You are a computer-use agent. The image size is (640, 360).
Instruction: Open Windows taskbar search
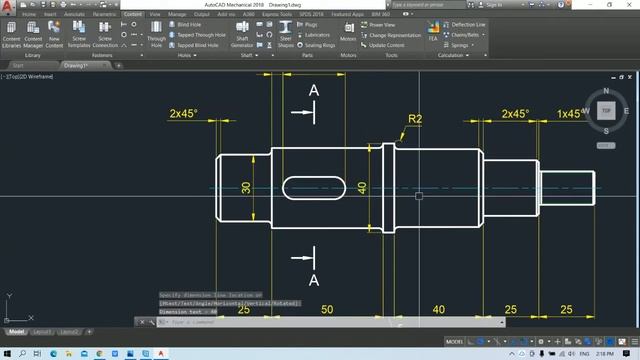click(x=22, y=353)
